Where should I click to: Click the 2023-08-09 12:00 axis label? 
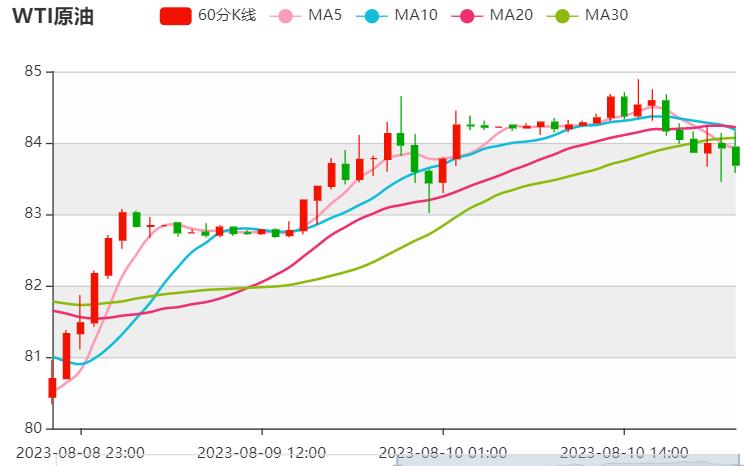click(x=261, y=452)
